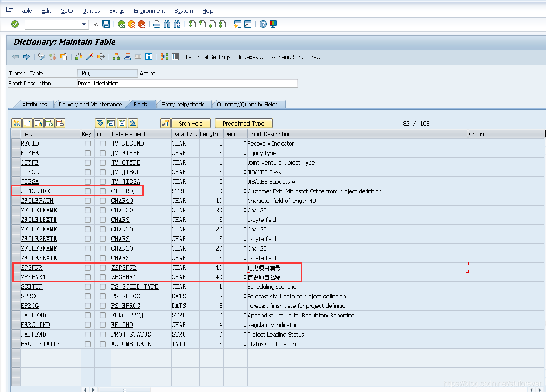Viewport: 546px width, 392px height.
Task: Click the Delete Row icon
Action: (60, 123)
